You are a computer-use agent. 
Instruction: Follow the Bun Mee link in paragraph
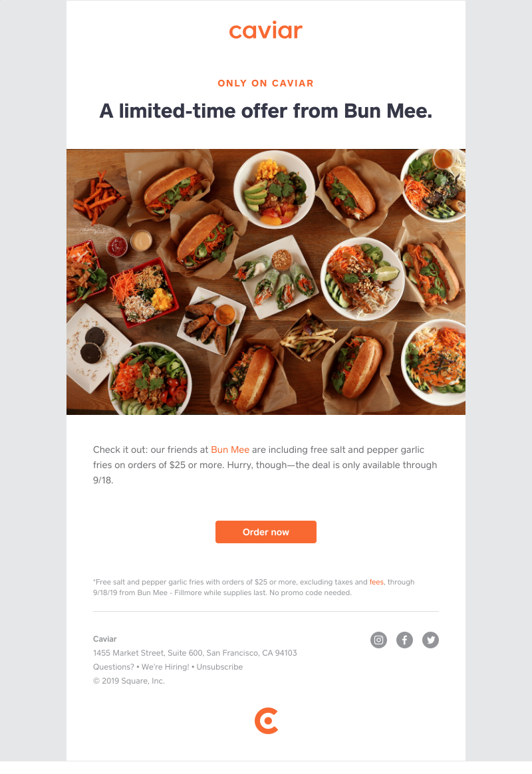point(230,450)
